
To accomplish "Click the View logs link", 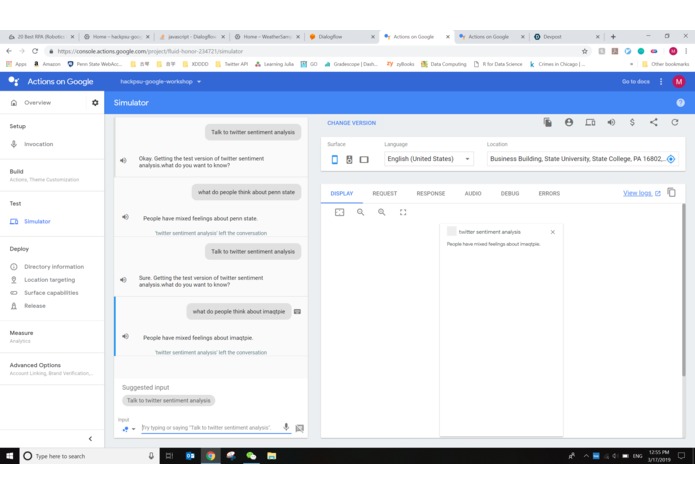I will (641, 193).
